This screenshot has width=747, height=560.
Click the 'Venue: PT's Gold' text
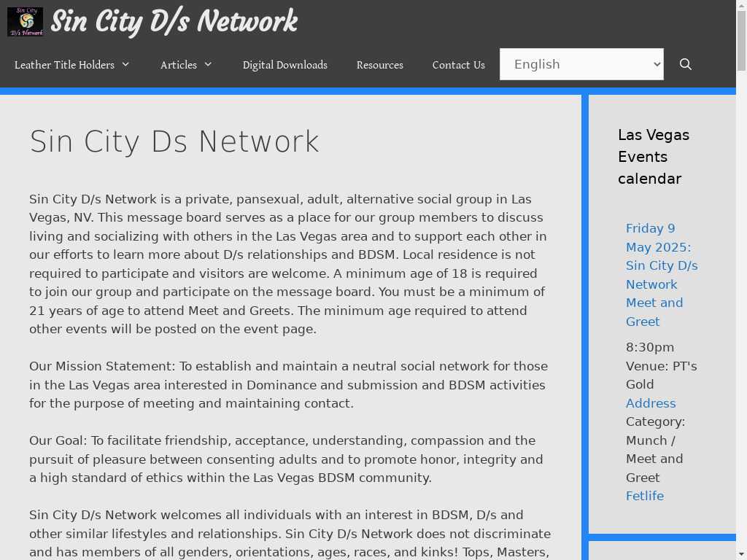661,376
